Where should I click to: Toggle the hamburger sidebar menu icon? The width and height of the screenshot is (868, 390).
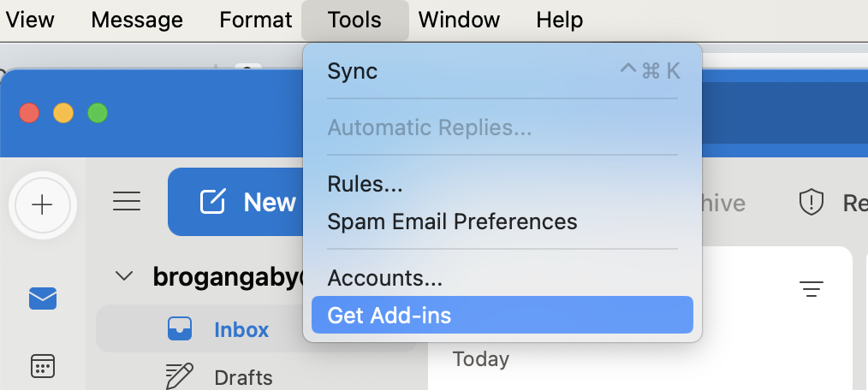coord(127,202)
